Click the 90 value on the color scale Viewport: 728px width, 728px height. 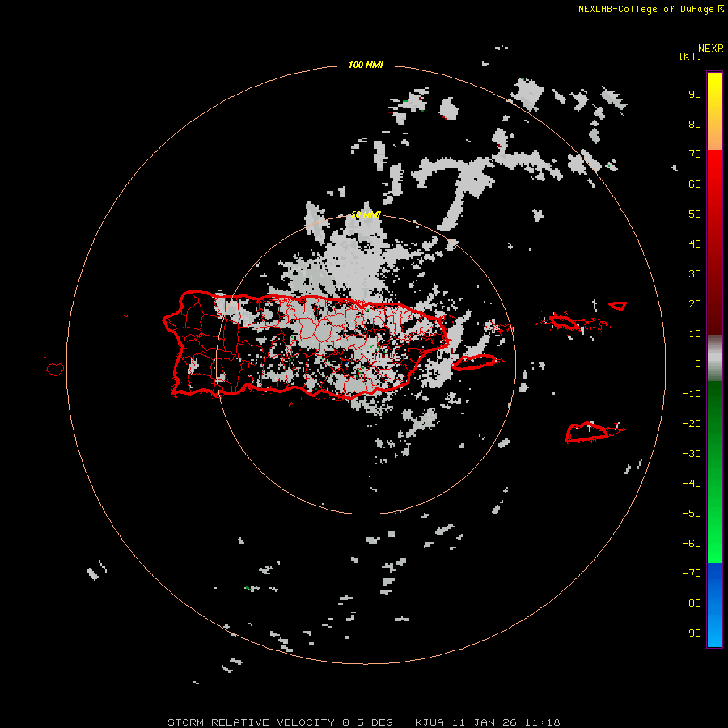pyautogui.click(x=695, y=95)
